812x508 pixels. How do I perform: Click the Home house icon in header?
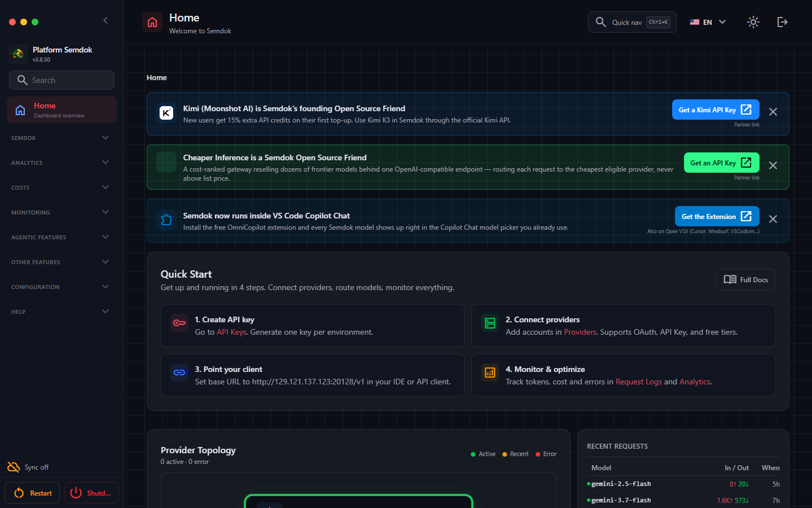pyautogui.click(x=152, y=22)
